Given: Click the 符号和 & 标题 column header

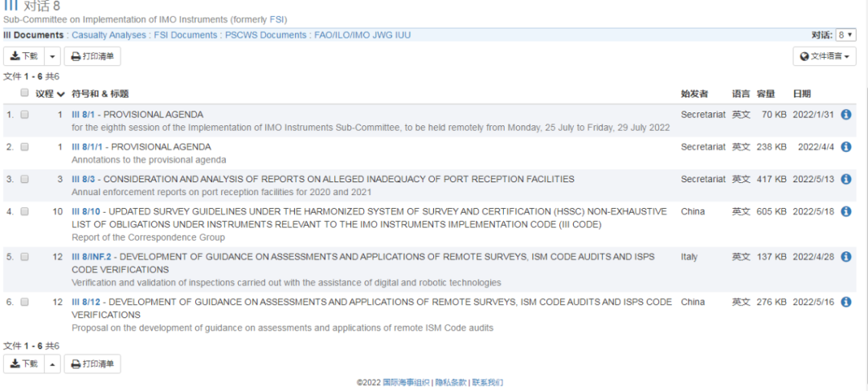Looking at the screenshot, I should pos(100,94).
